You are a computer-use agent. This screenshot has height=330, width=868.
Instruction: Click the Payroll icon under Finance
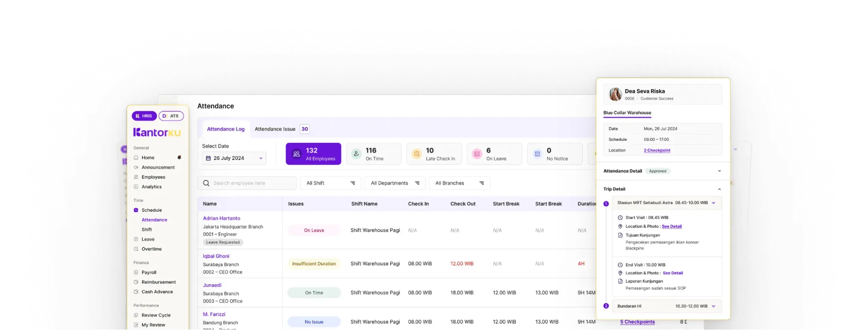(136, 273)
